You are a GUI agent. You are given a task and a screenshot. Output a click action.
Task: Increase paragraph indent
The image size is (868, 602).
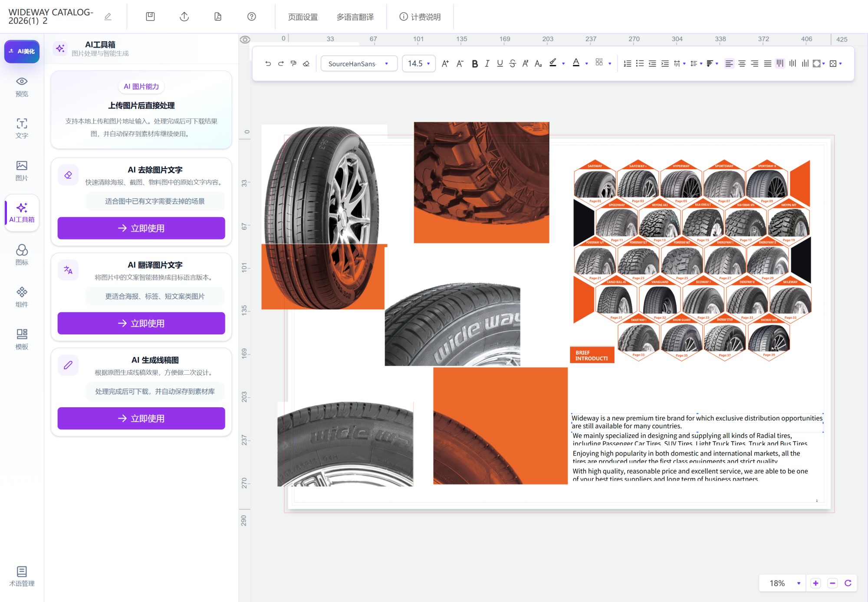point(665,64)
